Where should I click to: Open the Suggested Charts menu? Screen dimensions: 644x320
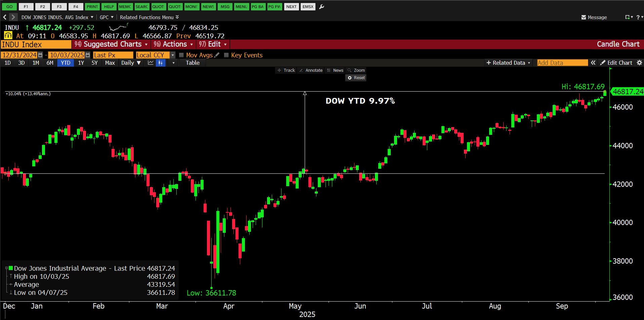[x=111, y=44]
